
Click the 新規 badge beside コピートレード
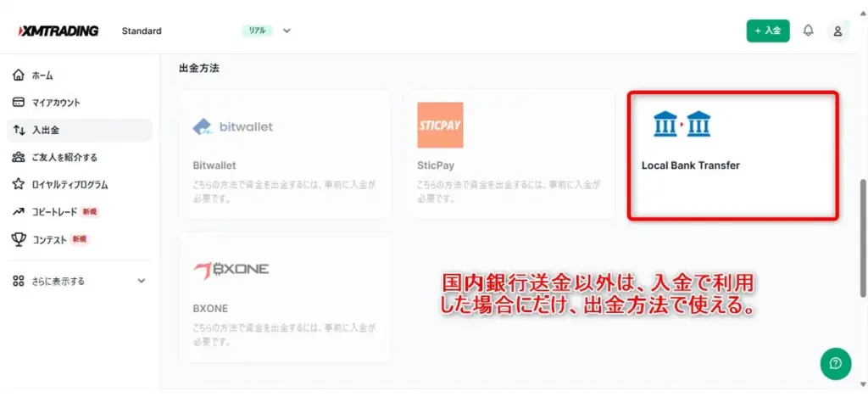click(90, 211)
